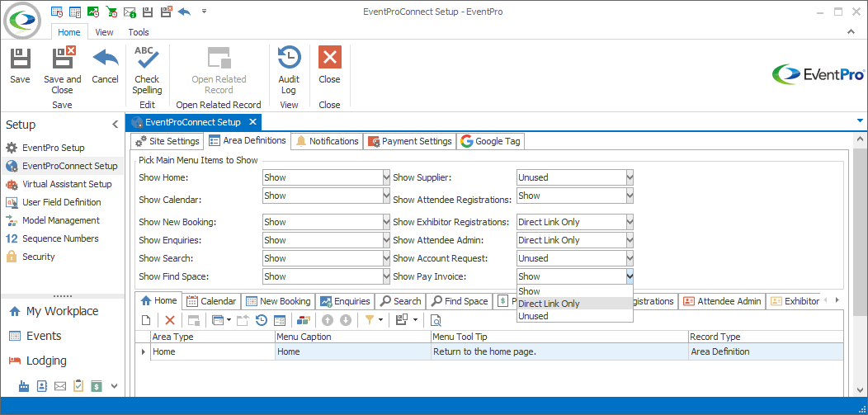Collapse the Setup navigation panel
The image size is (868, 415).
pyautogui.click(x=116, y=125)
